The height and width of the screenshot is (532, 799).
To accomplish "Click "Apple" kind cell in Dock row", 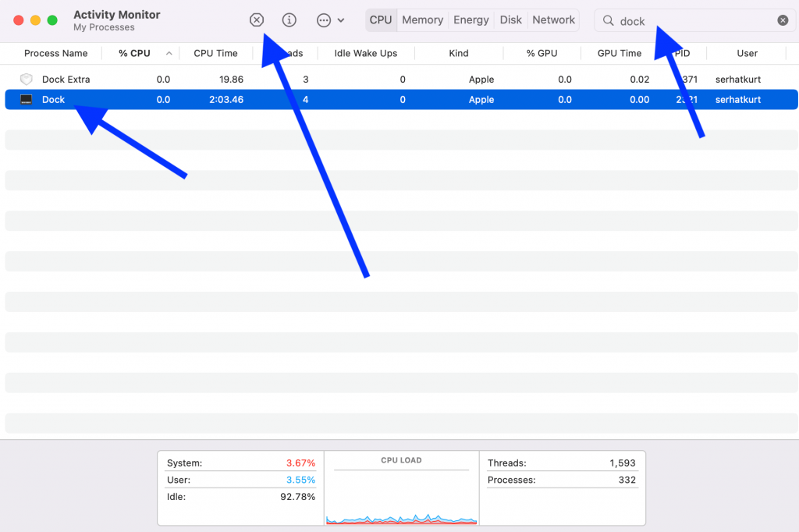I will 481,99.
